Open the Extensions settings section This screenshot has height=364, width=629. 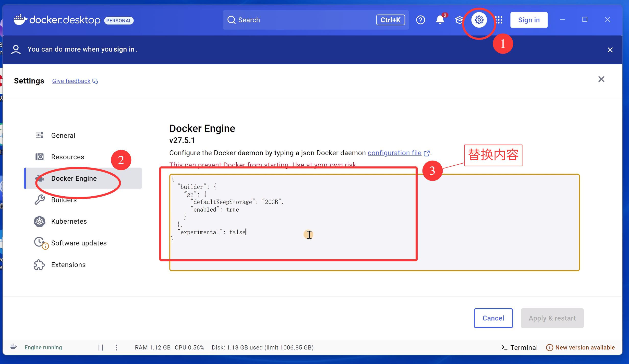(68, 265)
